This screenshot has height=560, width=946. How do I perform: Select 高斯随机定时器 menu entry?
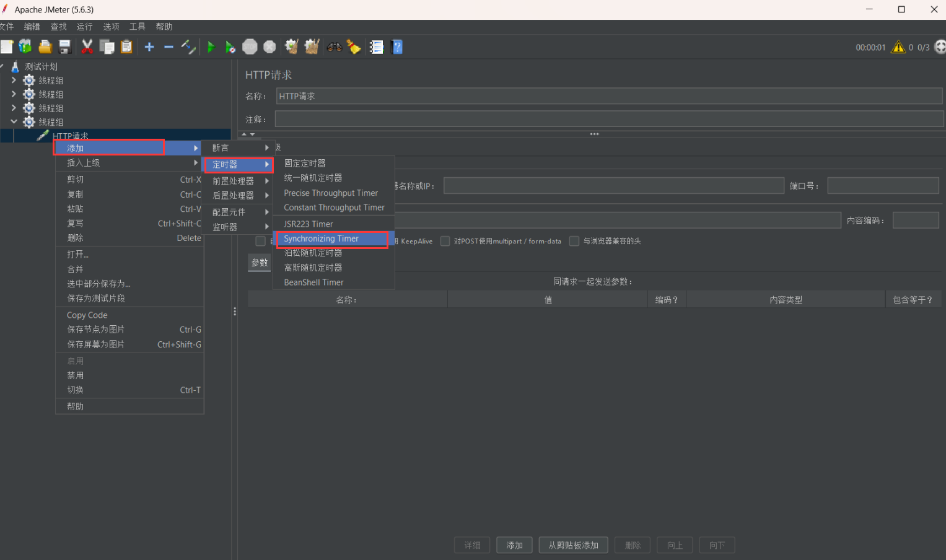(x=333, y=268)
